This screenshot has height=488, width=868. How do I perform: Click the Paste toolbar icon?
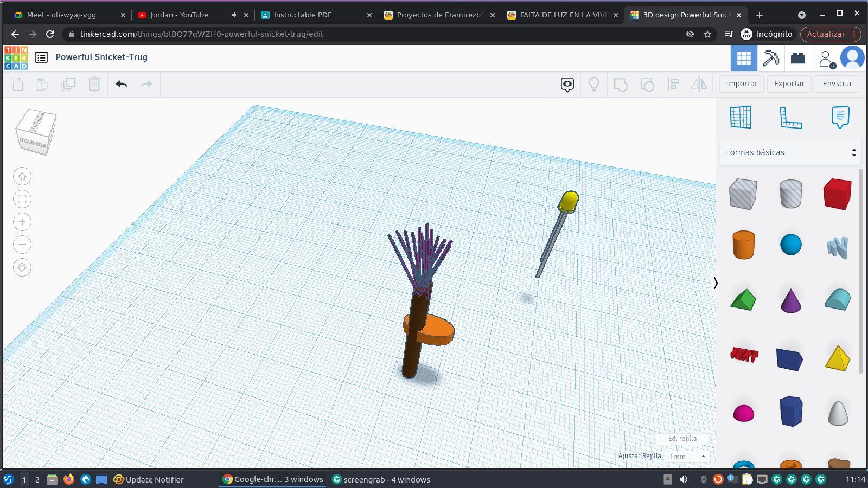[x=41, y=84]
